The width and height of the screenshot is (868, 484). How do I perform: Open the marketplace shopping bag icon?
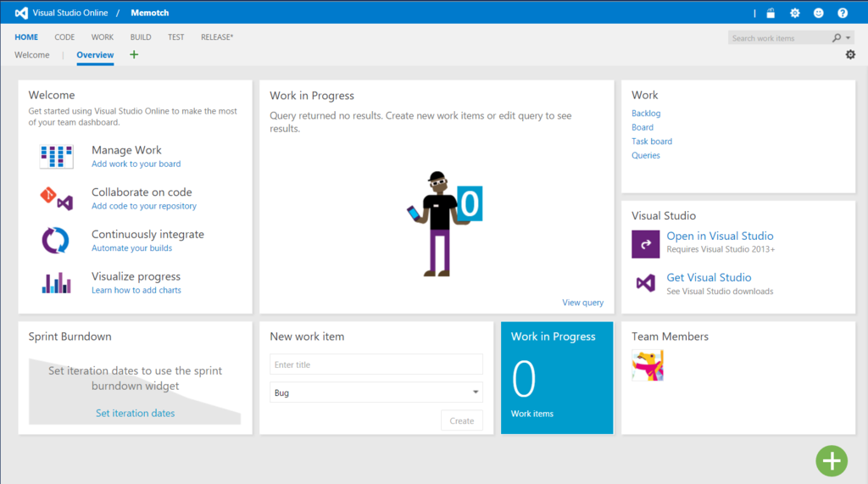tap(771, 13)
